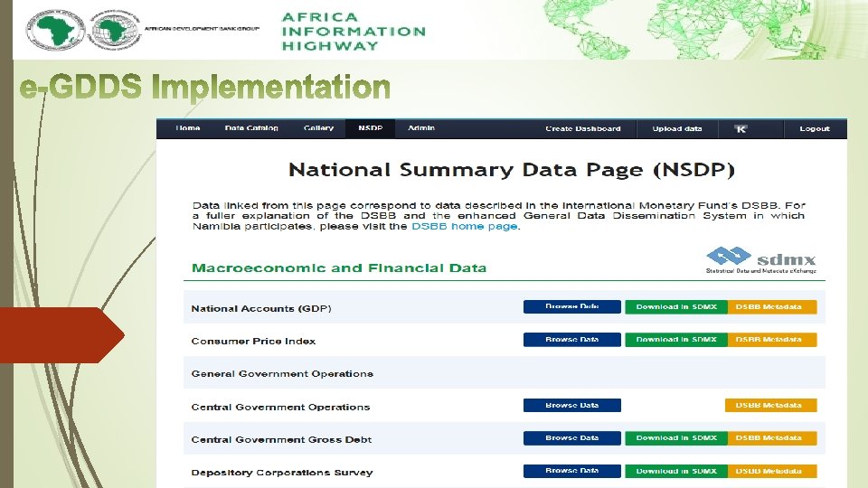Image resolution: width=868 pixels, height=488 pixels.
Task: Open DSBB Metadata for Central Government Operations
Action: 770,406
